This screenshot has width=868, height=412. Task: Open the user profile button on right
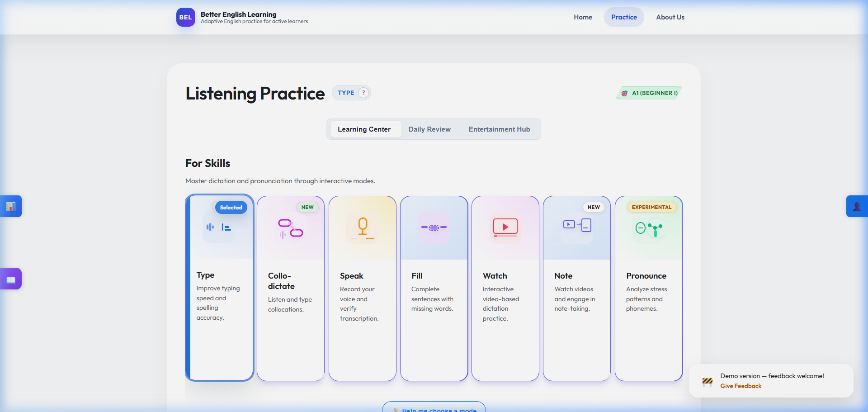click(x=857, y=206)
